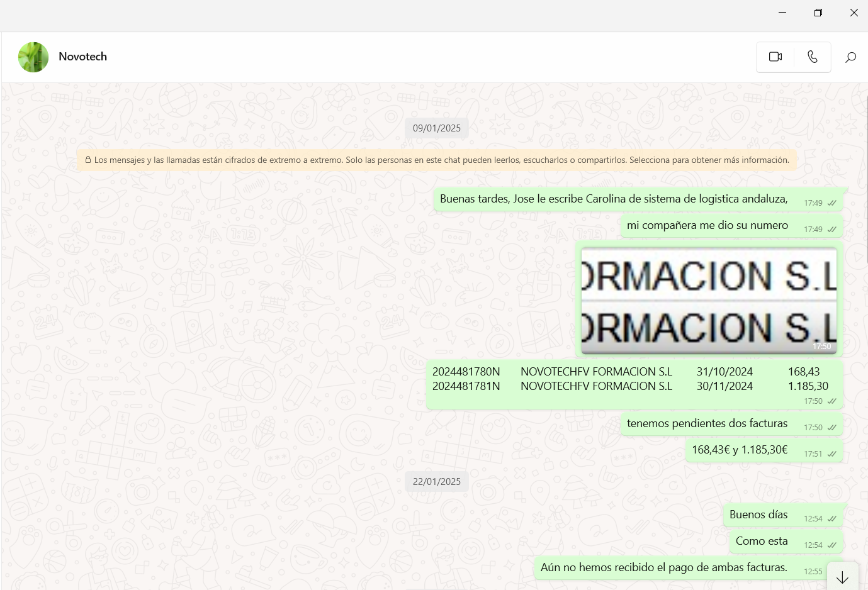Click the 22/01/2025 date separator
This screenshot has width=868, height=590.
tap(437, 482)
